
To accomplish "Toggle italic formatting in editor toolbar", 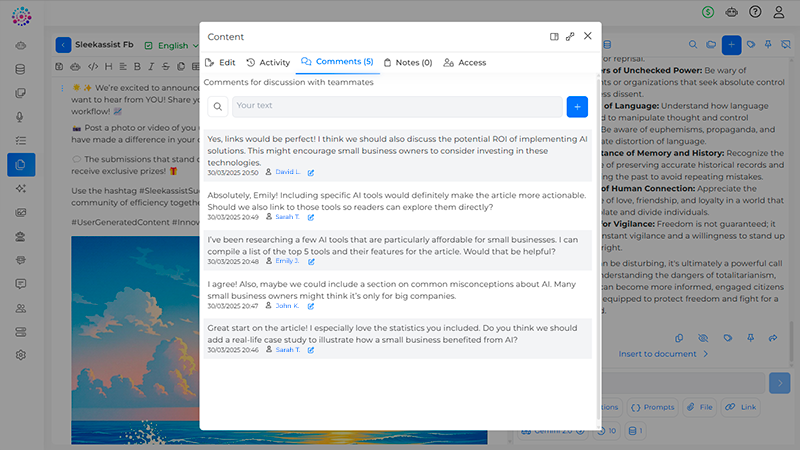I will pos(151,66).
